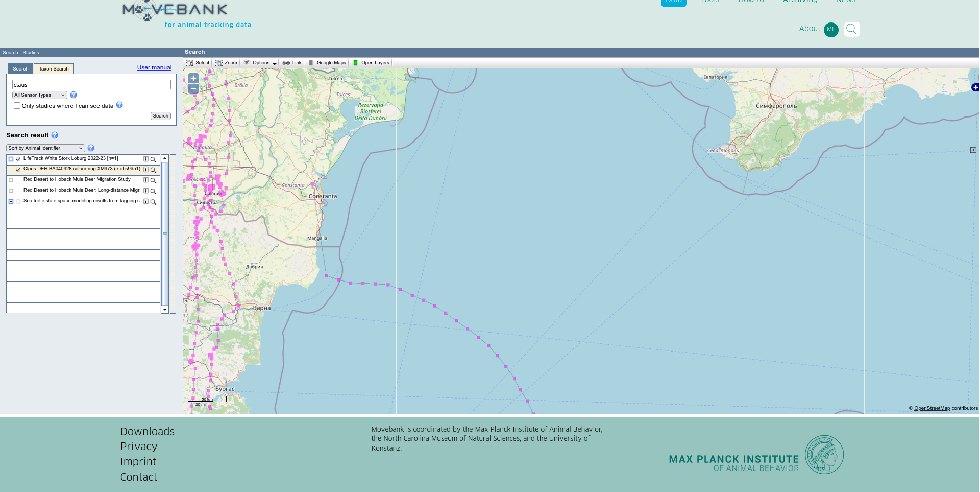This screenshot has width=980, height=492.
Task: Expand the Sea turtle state space study
Action: point(11,201)
